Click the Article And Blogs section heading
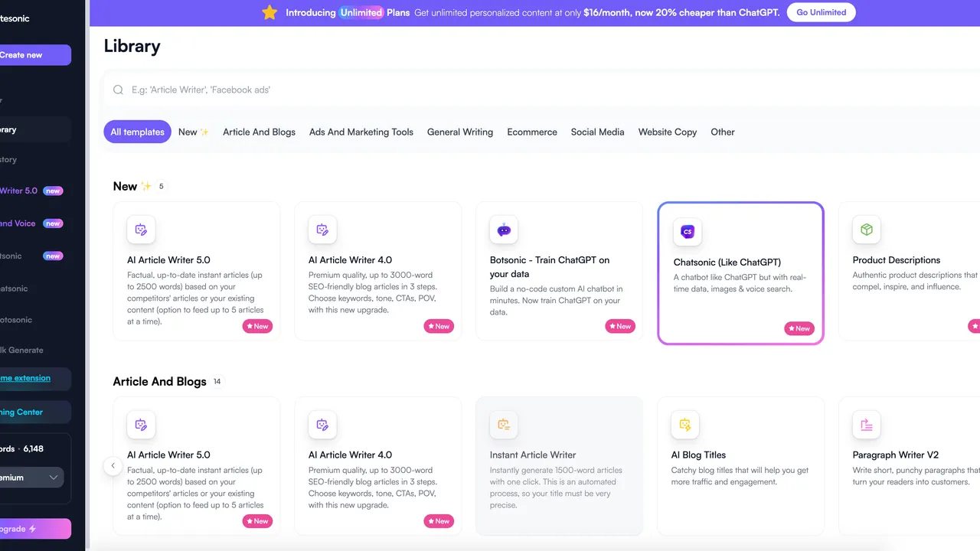 tap(159, 381)
